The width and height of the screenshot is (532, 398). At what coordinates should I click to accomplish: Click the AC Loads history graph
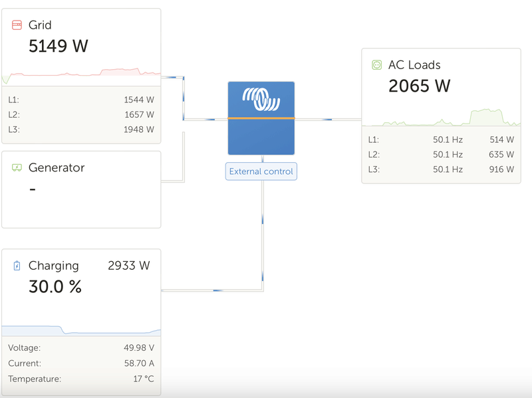[x=441, y=117]
